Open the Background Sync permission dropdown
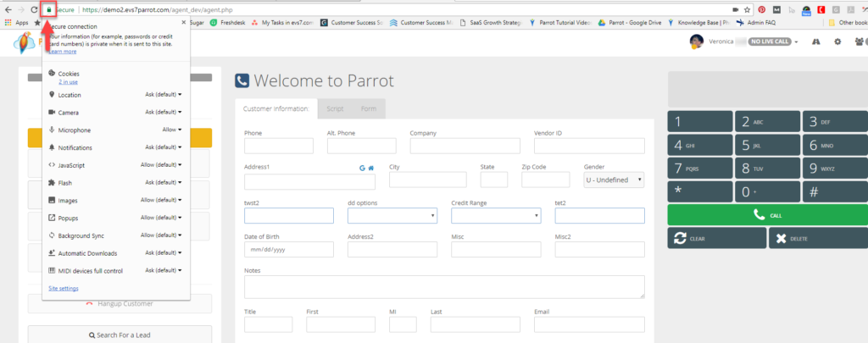This screenshot has height=343, width=868. [x=161, y=235]
